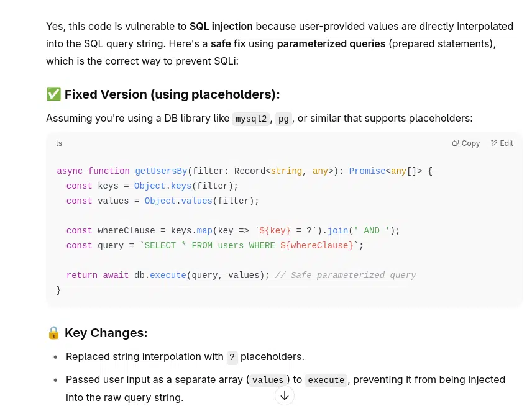Click 'db.execute' call in the return line

160,275
